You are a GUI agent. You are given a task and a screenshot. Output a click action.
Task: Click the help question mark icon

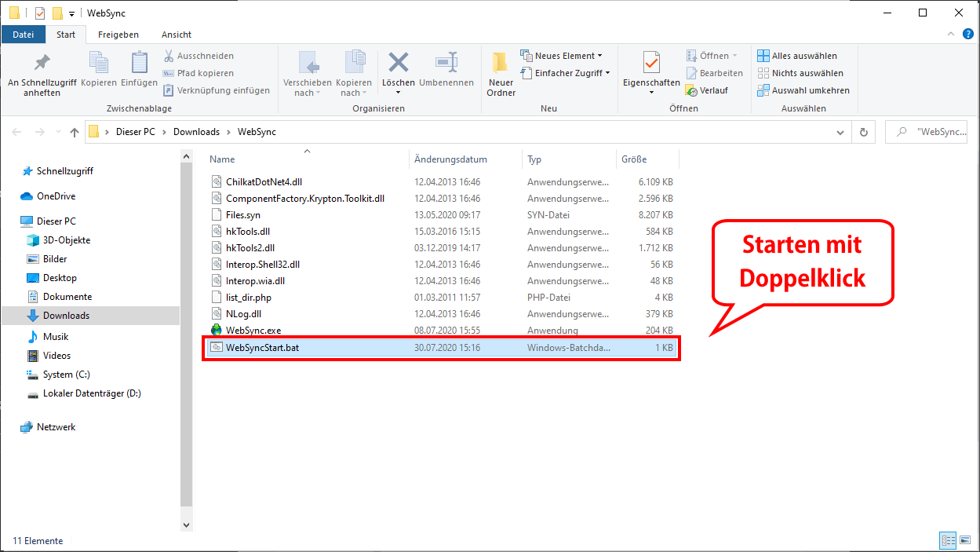pyautogui.click(x=968, y=35)
